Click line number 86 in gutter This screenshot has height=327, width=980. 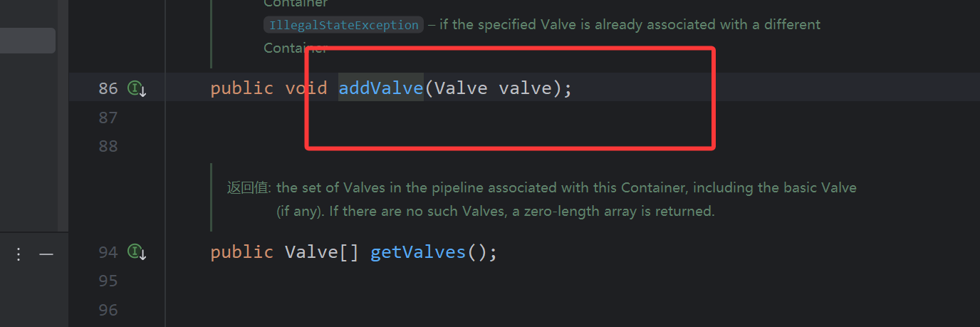(108, 88)
